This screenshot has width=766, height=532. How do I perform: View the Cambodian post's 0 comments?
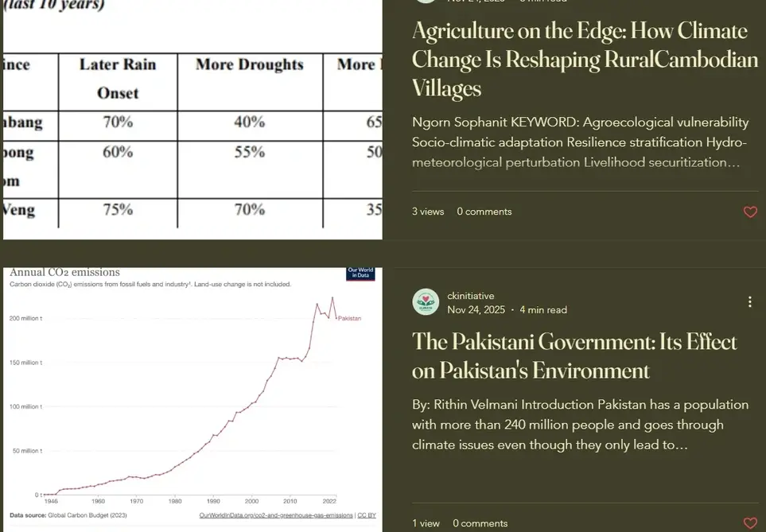point(484,212)
